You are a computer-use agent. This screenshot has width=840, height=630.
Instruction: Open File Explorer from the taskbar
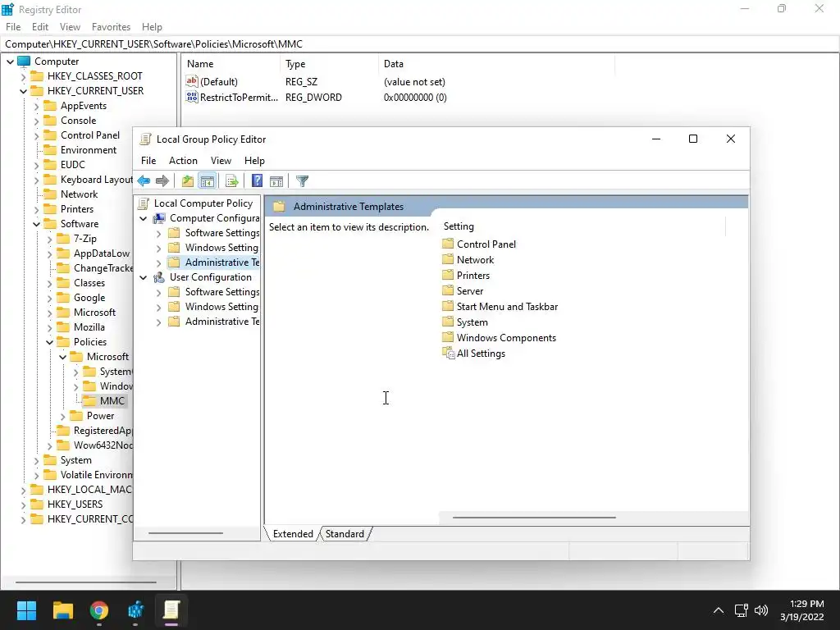pos(62,610)
